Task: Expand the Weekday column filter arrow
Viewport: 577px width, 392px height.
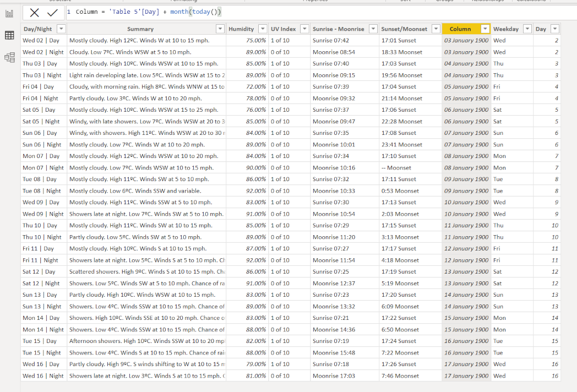Action: 527,29
